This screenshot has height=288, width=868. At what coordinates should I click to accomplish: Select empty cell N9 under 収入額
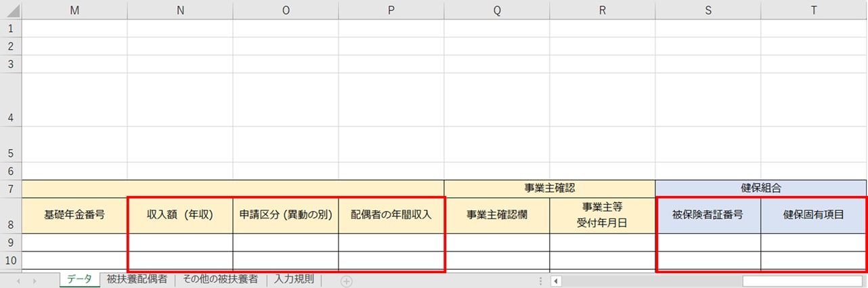[x=180, y=242]
